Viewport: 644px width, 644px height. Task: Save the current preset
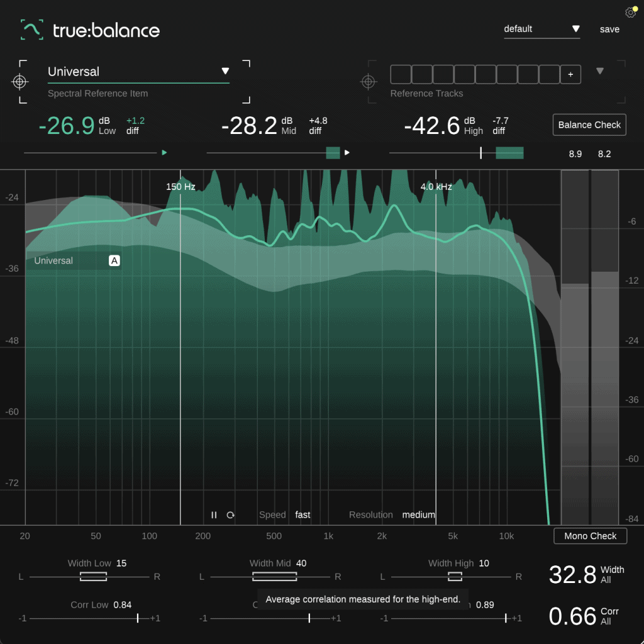pyautogui.click(x=609, y=29)
